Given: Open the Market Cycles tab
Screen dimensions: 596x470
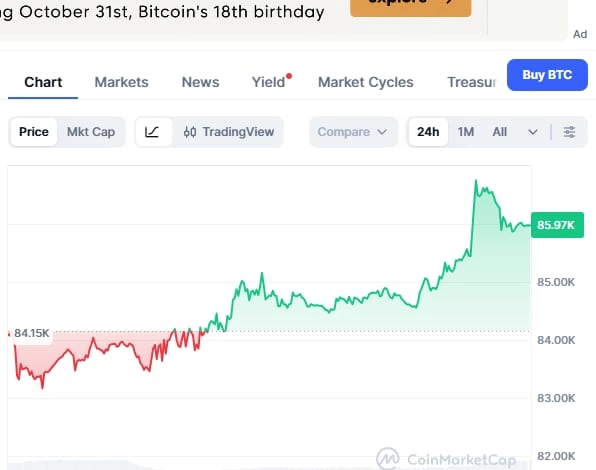Looking at the screenshot, I should 366,82.
